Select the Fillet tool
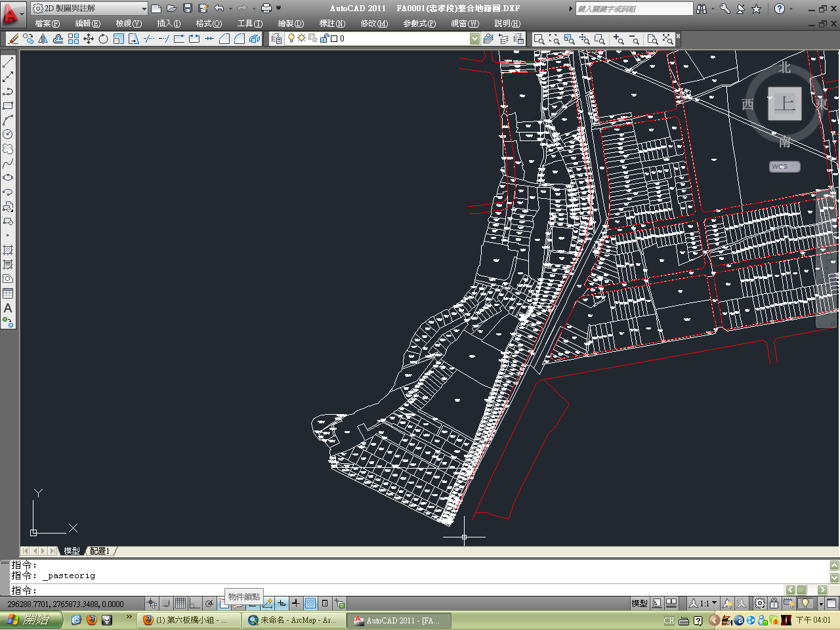Image resolution: width=840 pixels, height=630 pixels. [240, 39]
